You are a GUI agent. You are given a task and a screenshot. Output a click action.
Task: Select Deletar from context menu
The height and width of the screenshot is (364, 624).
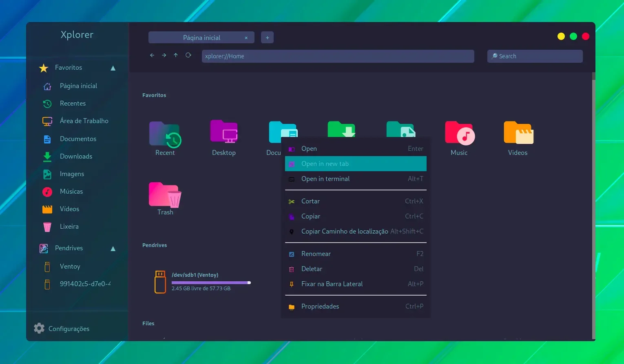coord(356,269)
